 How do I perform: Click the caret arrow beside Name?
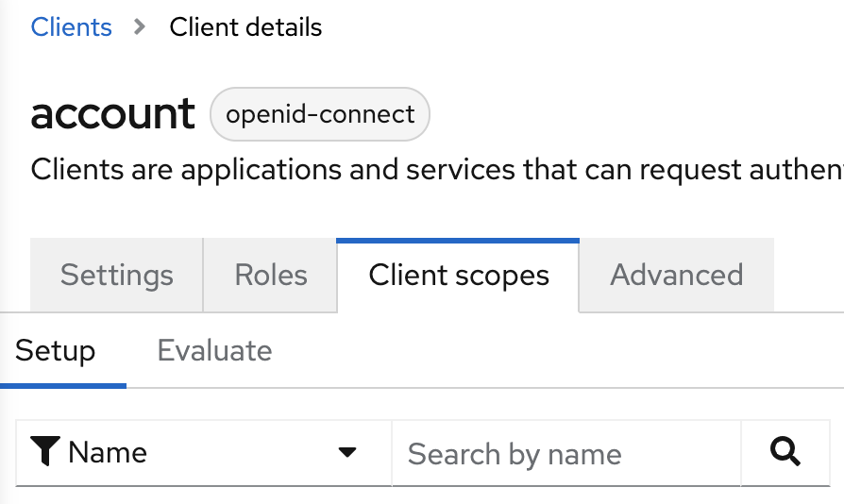[347, 452]
